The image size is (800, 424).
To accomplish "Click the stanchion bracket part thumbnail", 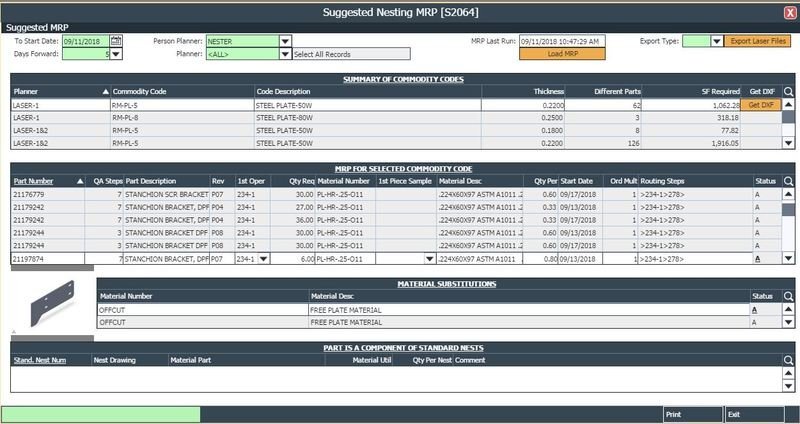I will (x=50, y=306).
